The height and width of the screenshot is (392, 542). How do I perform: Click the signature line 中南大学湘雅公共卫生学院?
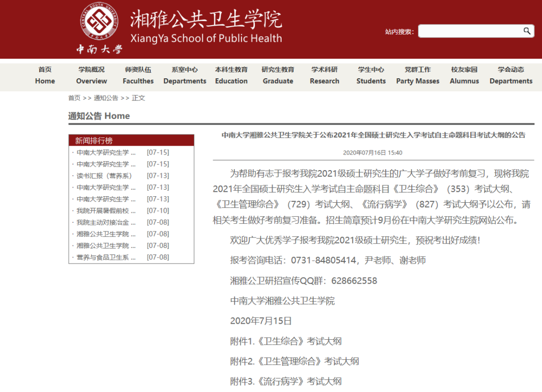pos(283,301)
